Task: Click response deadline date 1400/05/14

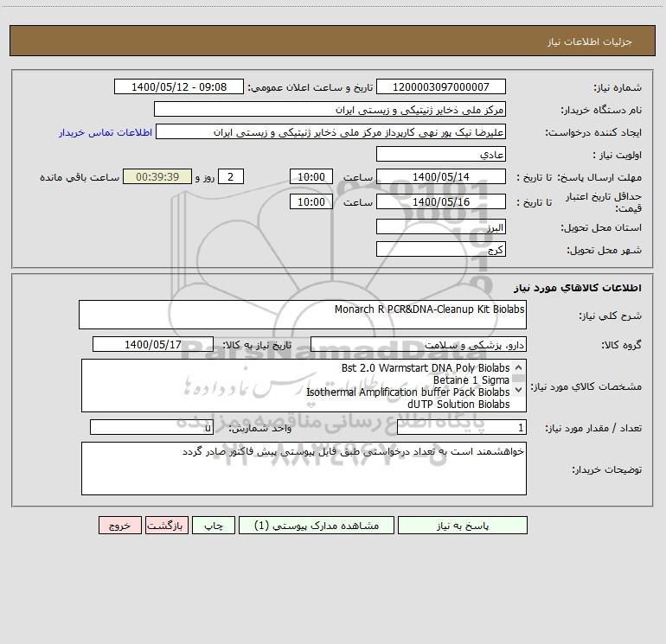Action: tap(441, 176)
